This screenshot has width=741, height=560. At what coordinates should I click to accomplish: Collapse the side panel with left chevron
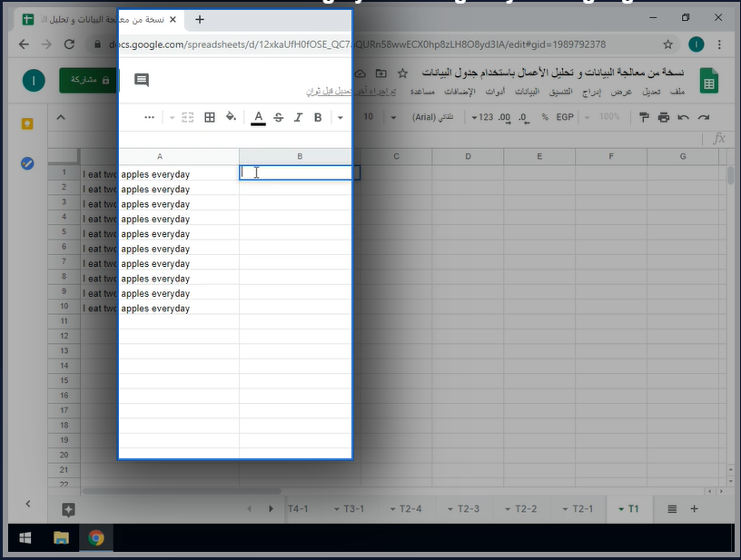coord(28,504)
